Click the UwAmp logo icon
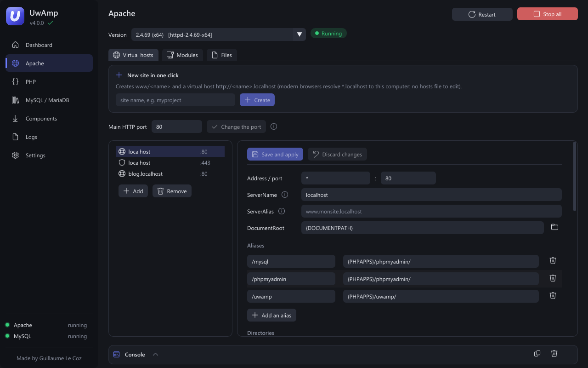The height and width of the screenshot is (368, 588). coord(15,16)
